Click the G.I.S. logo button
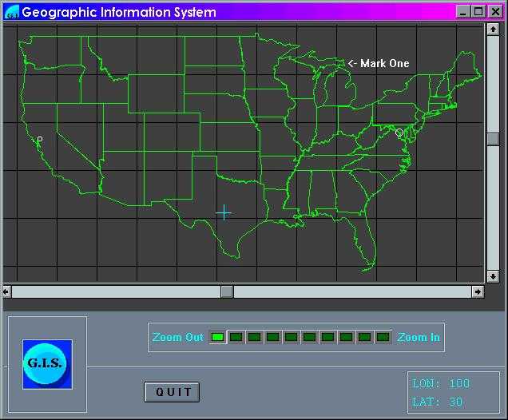This screenshot has height=420, width=508. pos(47,364)
